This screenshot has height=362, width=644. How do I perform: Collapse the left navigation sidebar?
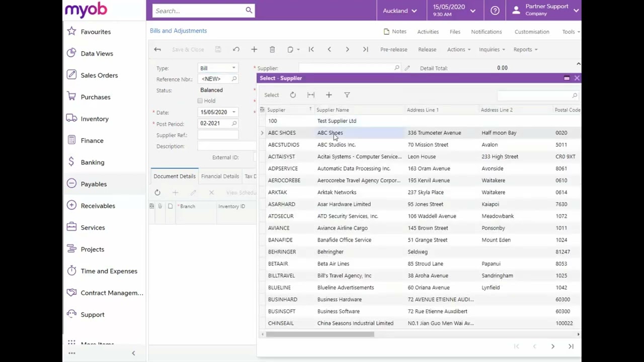coord(133,353)
